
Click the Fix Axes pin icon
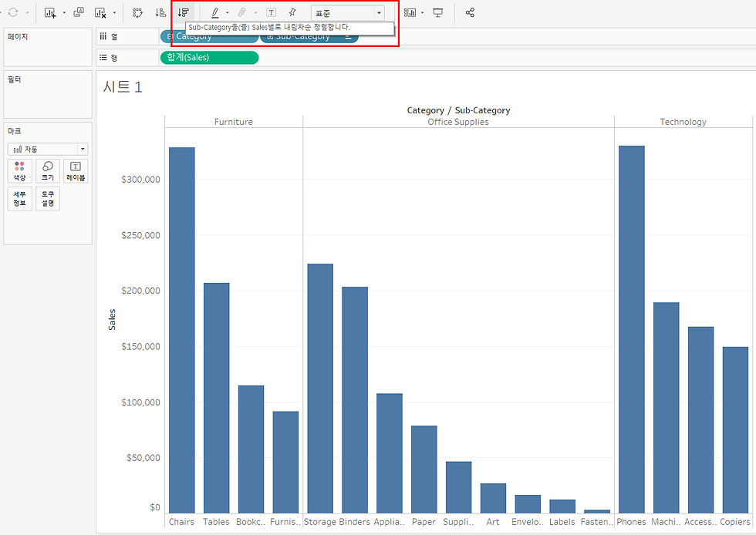[x=292, y=12]
